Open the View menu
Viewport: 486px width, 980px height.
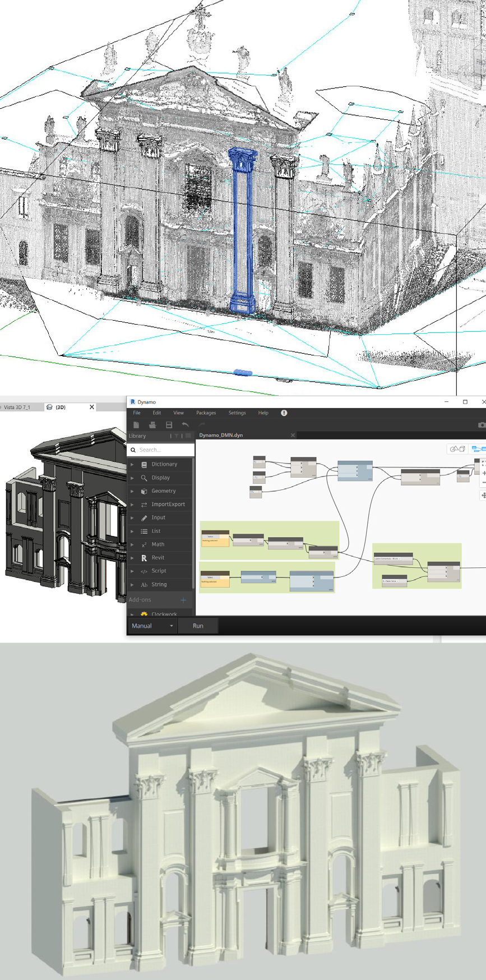178,413
